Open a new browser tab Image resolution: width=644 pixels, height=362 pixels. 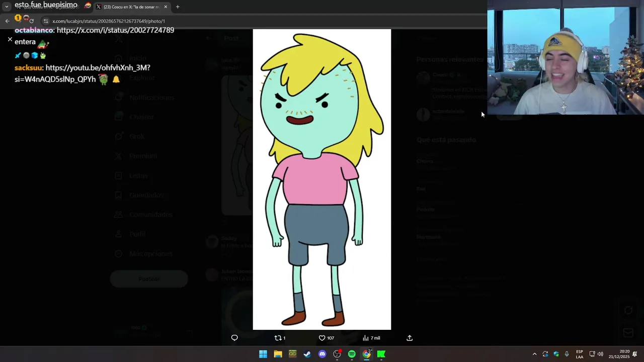[x=178, y=7]
